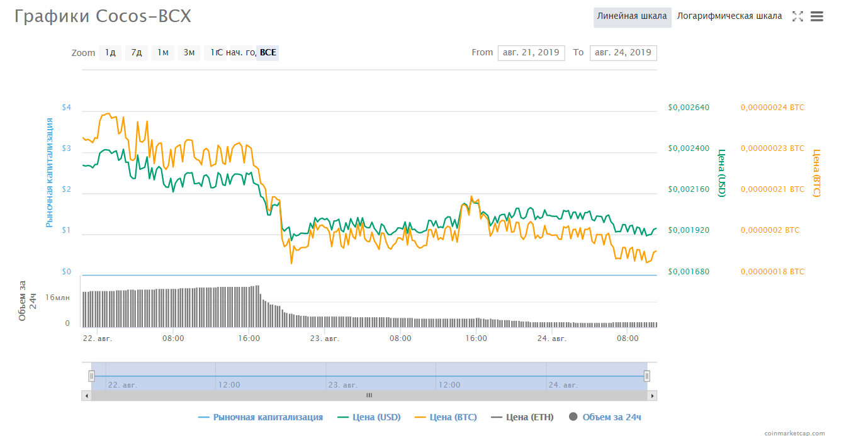Set zoom to 1д
868x436 pixels.
[110, 53]
